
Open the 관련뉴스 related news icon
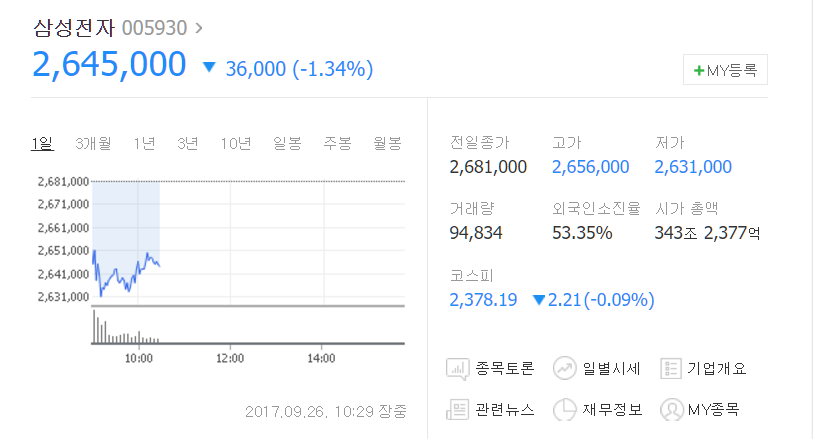point(458,410)
